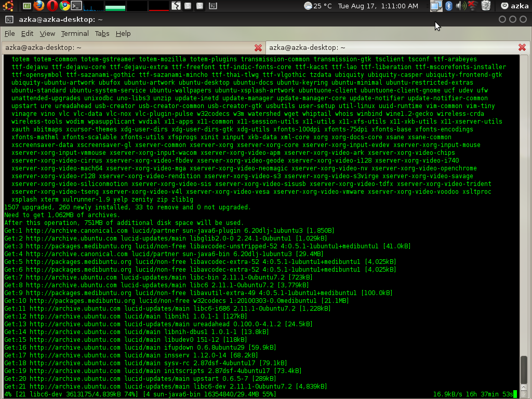Image resolution: width=532 pixels, height=399 pixels.
Task: Open the clock showing Tue Aug 17
Action: (378, 6)
